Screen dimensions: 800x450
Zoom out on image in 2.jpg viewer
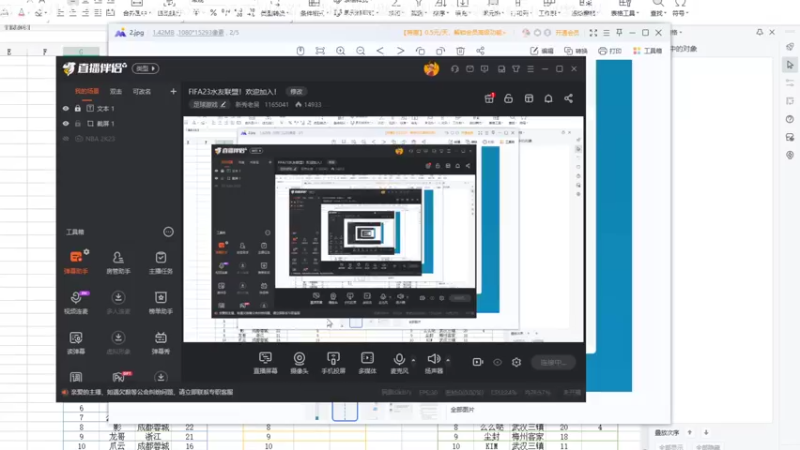pos(360,51)
